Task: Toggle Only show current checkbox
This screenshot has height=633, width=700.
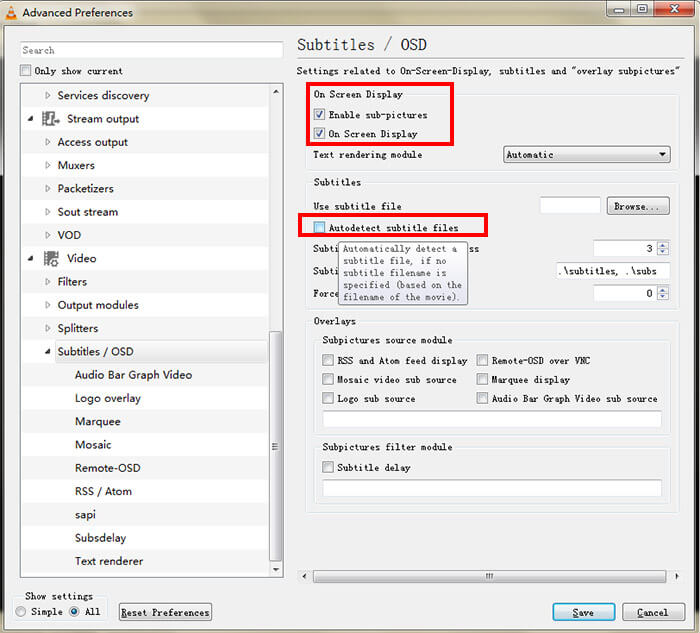Action: 25,71
